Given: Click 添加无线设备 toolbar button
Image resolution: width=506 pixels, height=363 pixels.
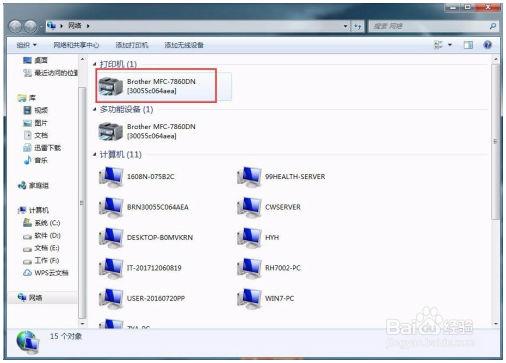Looking at the screenshot, I should 184,45.
